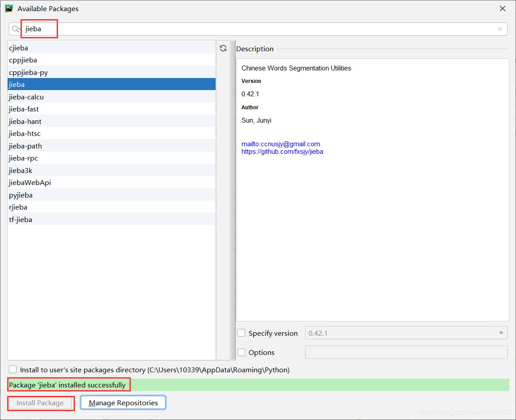The height and width of the screenshot is (420, 516).
Task: Click the search magnifier icon
Action: tap(16, 29)
